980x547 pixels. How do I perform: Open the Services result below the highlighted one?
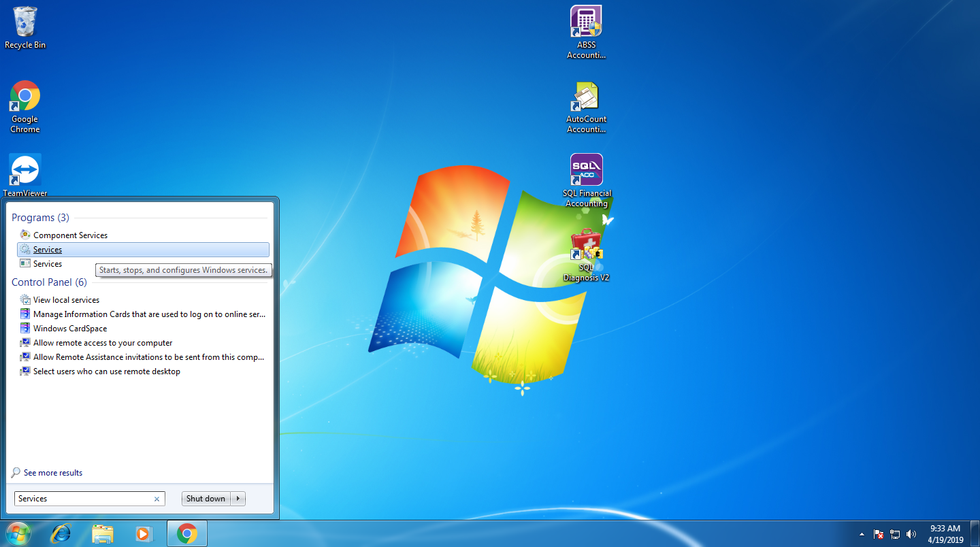point(143,264)
